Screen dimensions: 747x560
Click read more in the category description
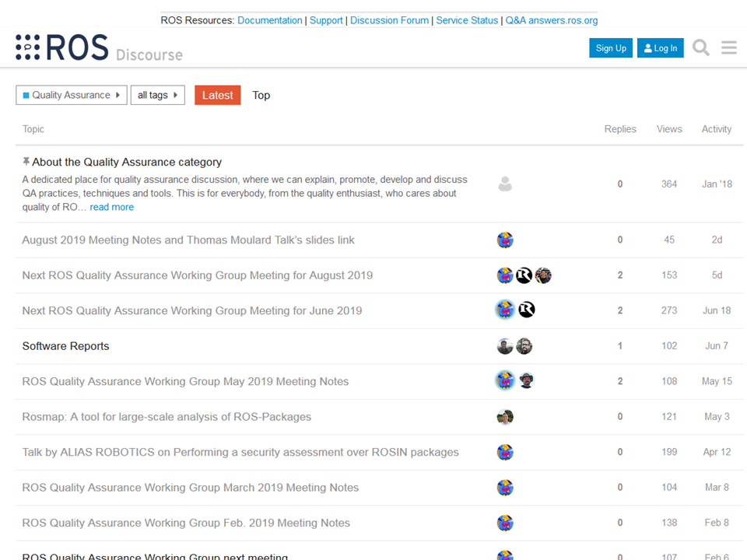(112, 207)
